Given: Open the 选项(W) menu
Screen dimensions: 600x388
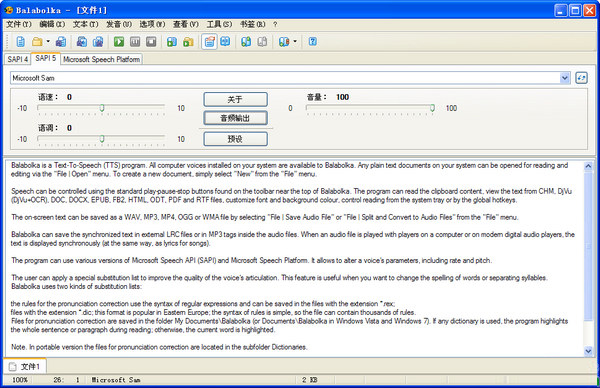Looking at the screenshot, I should pyautogui.click(x=152, y=24).
